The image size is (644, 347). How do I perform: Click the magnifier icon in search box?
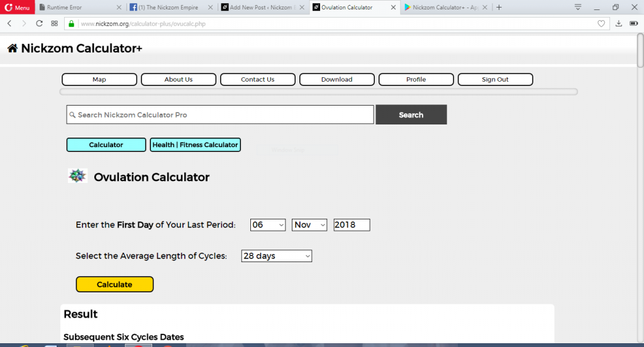click(x=72, y=115)
